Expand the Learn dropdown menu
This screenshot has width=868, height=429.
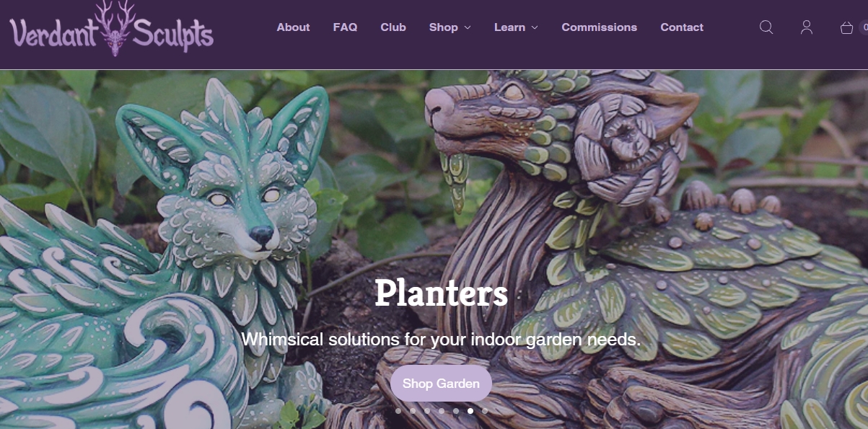pos(516,27)
